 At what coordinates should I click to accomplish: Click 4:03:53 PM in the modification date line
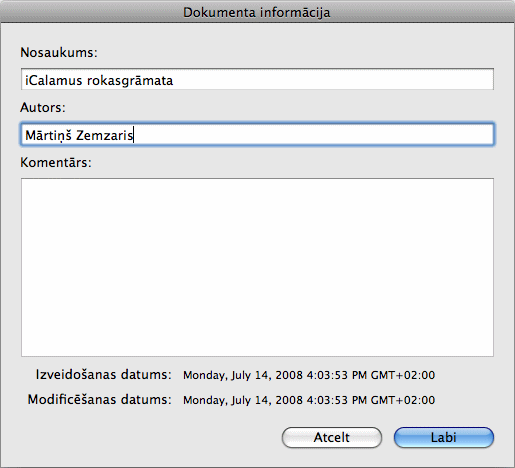tap(337, 400)
